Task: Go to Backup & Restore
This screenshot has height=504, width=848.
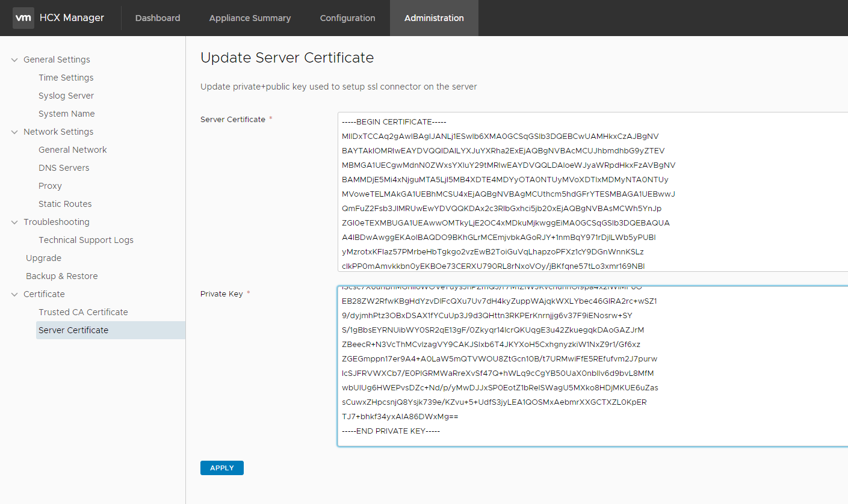Action: coord(61,276)
